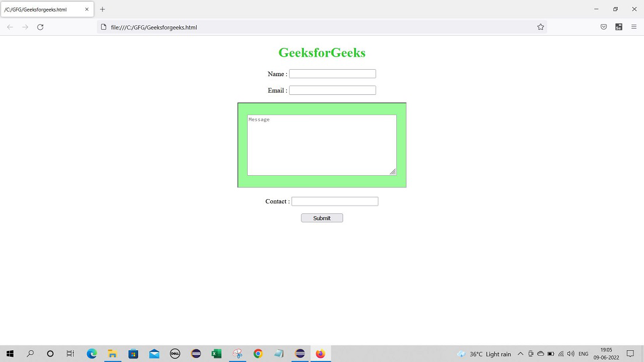Click the Selenium IDE extension icon
644x362 pixels.
click(x=619, y=27)
